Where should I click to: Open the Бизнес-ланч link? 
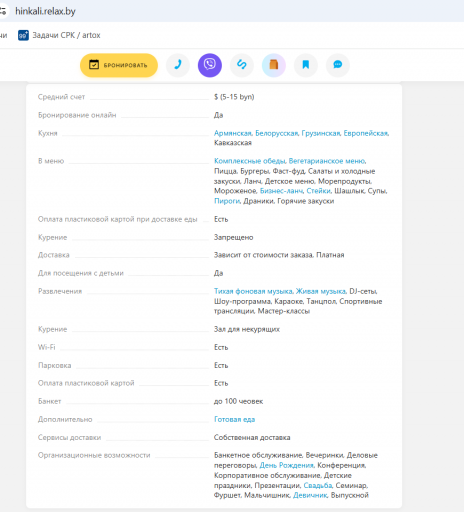coord(281,191)
